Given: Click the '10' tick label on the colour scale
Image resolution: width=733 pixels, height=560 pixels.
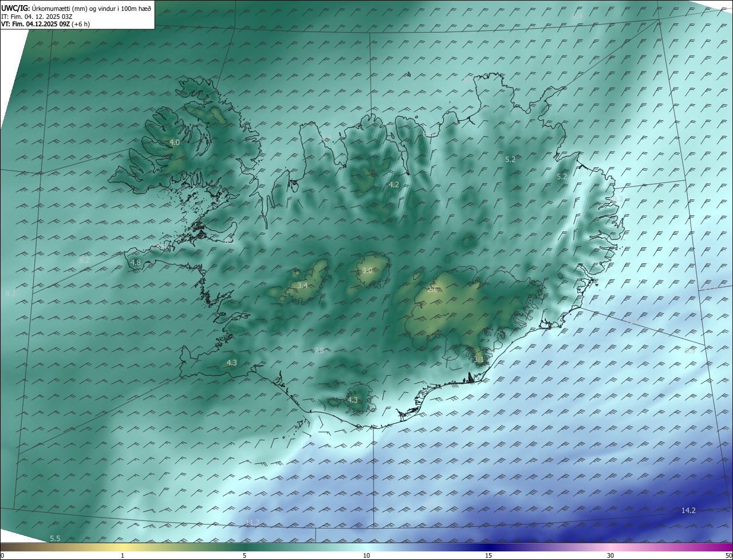Looking at the screenshot, I should [x=366, y=555].
